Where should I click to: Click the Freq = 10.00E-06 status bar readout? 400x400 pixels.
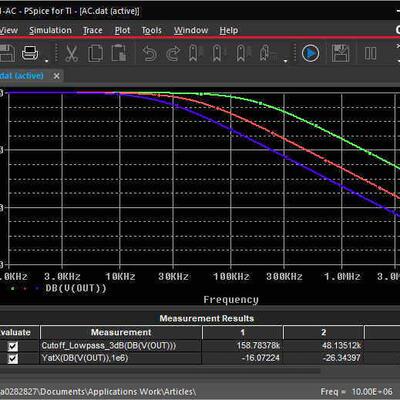[356, 392]
